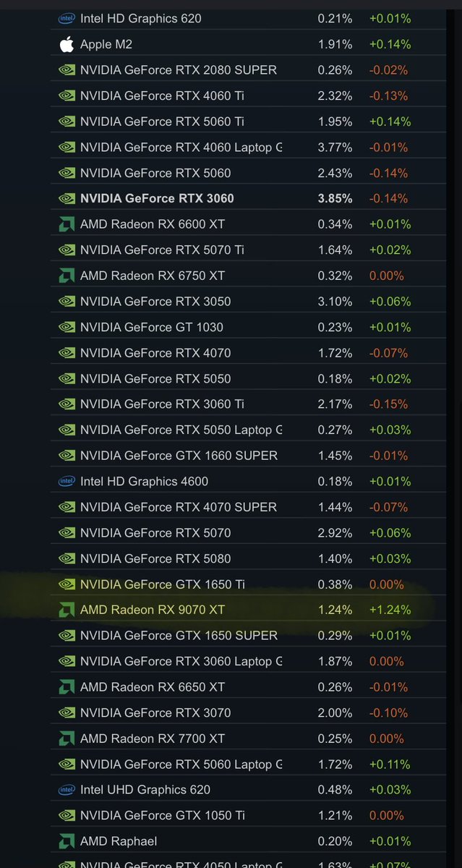
Task: Click the AMD logo beside RX 6750 XT
Action: point(67,276)
